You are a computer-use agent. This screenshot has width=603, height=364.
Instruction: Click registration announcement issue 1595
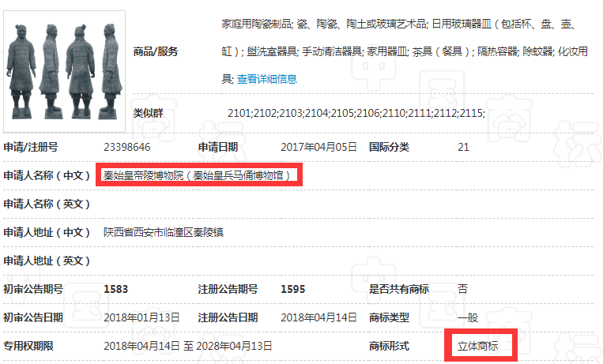click(x=292, y=290)
